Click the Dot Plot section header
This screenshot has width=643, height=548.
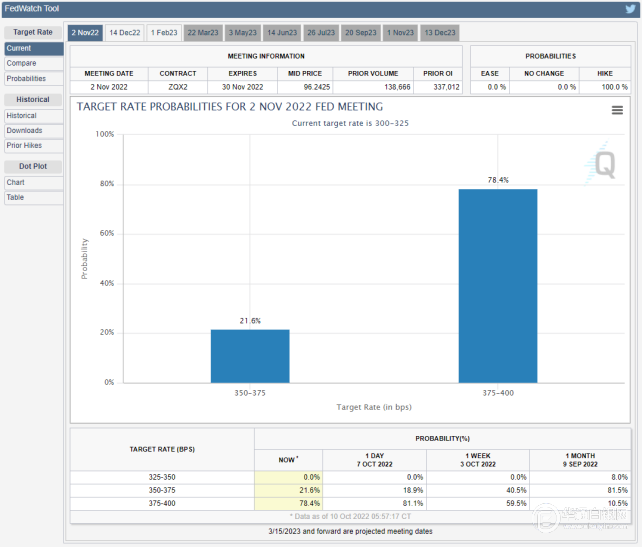33,167
